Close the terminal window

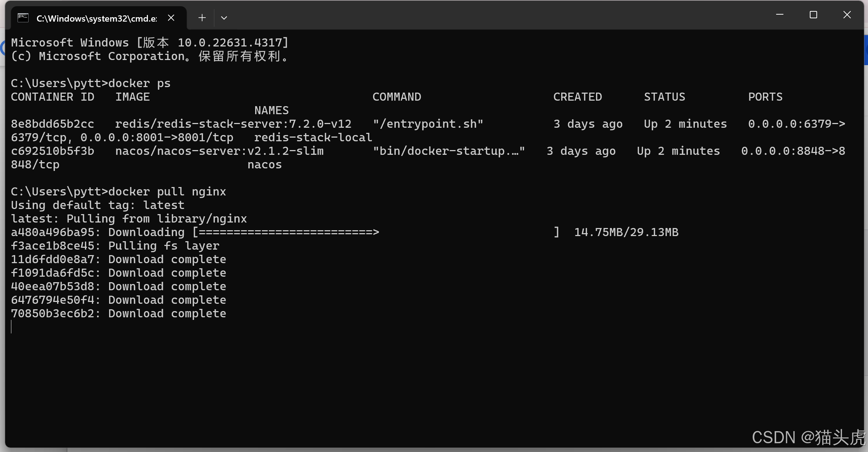tap(847, 15)
